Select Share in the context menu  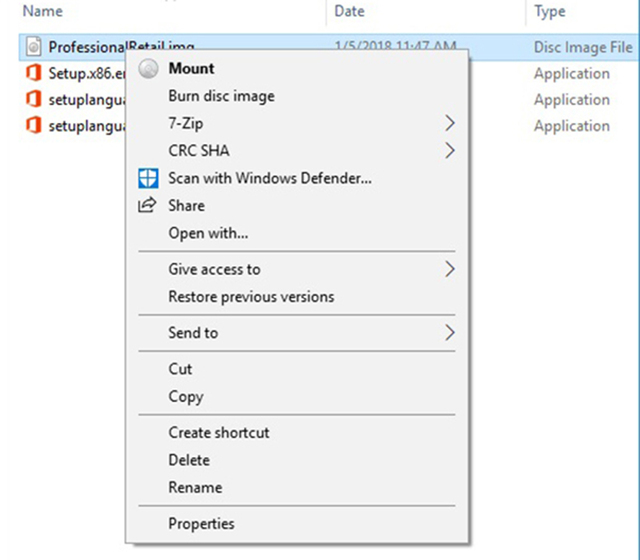[297, 205]
